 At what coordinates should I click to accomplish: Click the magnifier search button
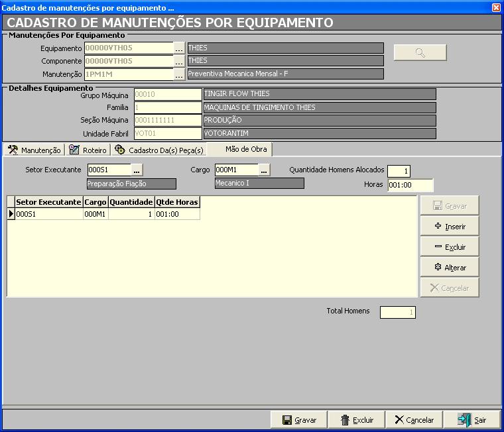[x=420, y=53]
